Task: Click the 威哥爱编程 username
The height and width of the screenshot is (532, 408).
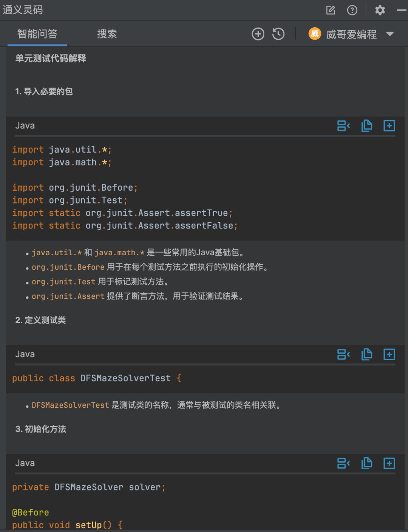Action: coord(351,34)
